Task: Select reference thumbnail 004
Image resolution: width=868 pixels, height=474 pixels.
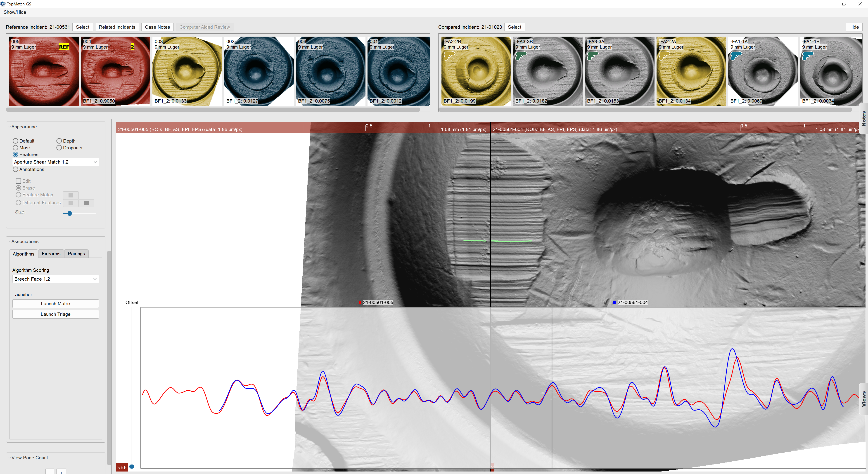Action: pos(115,71)
